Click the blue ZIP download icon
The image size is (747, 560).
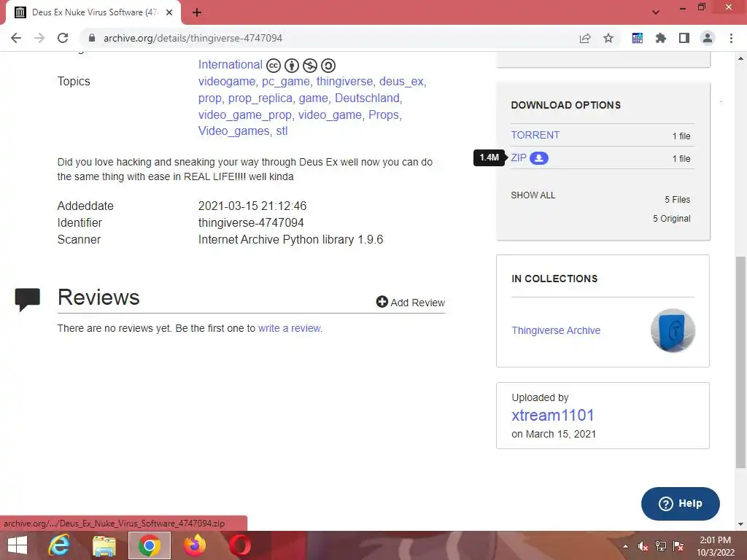click(539, 158)
